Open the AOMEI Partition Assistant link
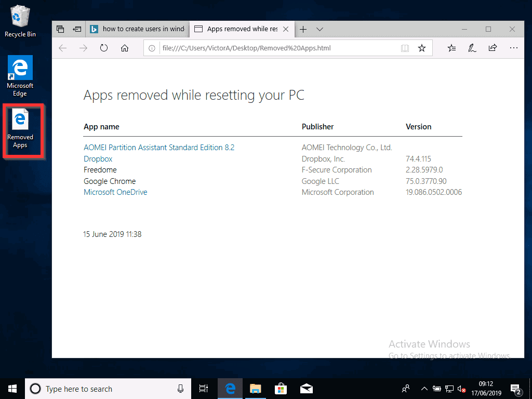Screen dimensions: 532x399 pyautogui.click(x=159, y=148)
